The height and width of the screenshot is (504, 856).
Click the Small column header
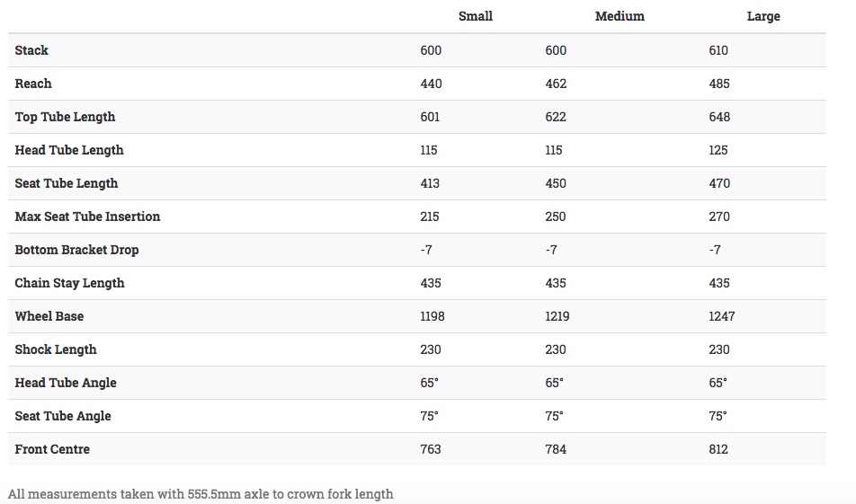pyautogui.click(x=475, y=16)
